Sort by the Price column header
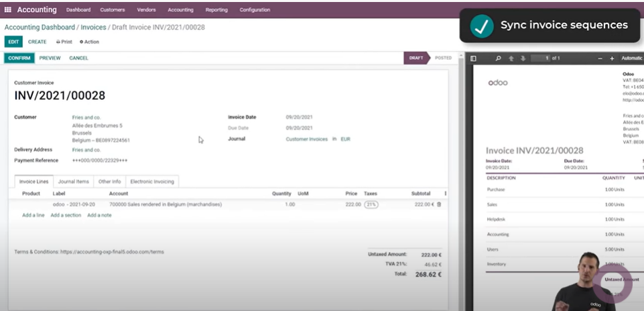This screenshot has height=311, width=644. click(x=351, y=194)
